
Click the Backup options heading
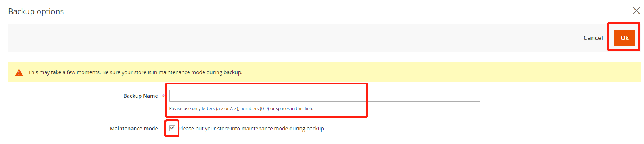pos(36,12)
